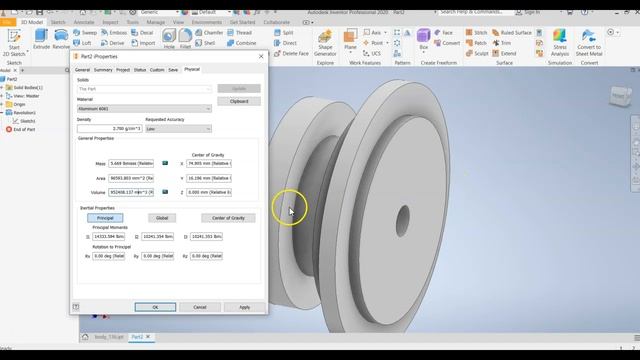Open the Annotate ribbon tab
This screenshot has width=640, height=360.
84,22
